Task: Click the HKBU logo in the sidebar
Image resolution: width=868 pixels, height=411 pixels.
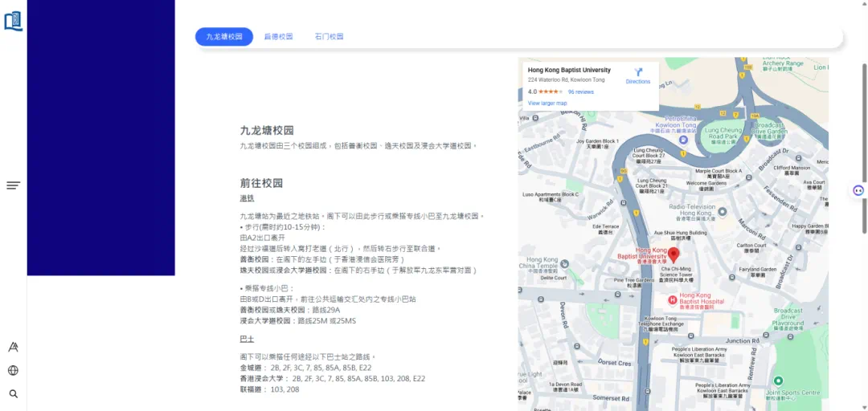Action: (14, 20)
